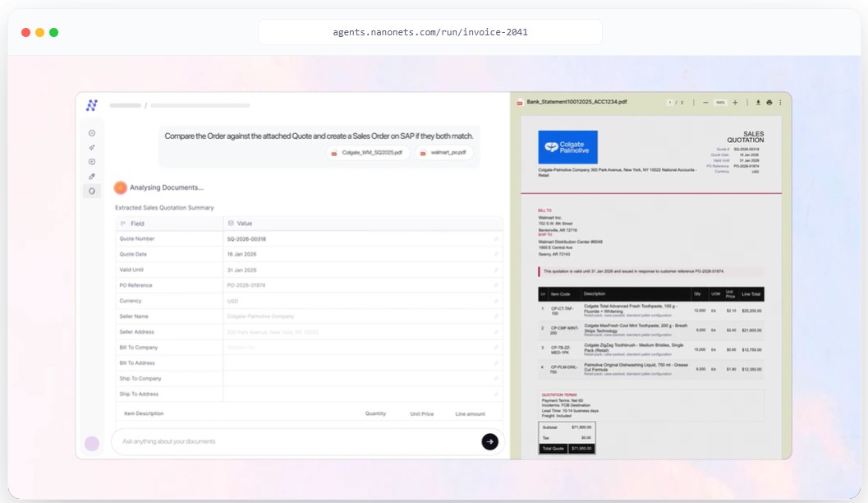Click the browser address bar URL
Screen dimensions: 868x503
tap(429, 32)
